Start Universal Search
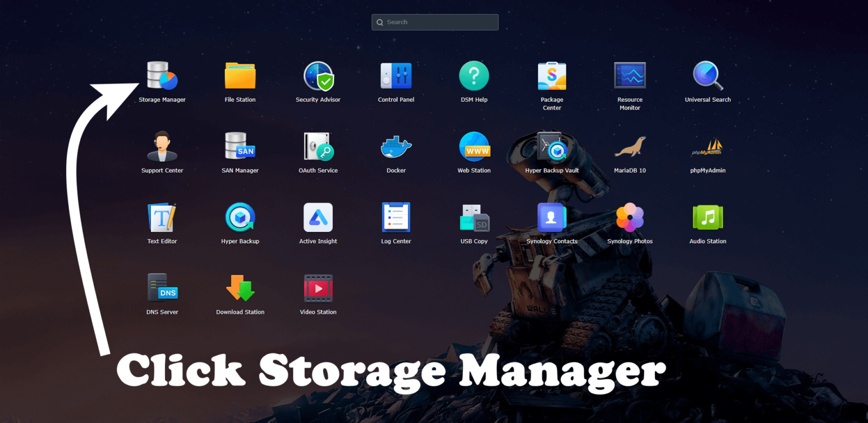Viewport: 868px width, 423px height. click(x=708, y=75)
